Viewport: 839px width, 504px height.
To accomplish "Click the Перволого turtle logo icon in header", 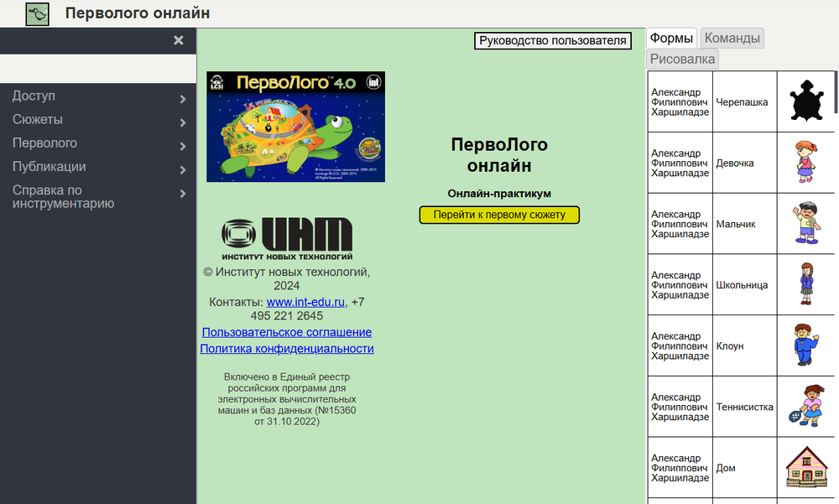I will click(38, 14).
